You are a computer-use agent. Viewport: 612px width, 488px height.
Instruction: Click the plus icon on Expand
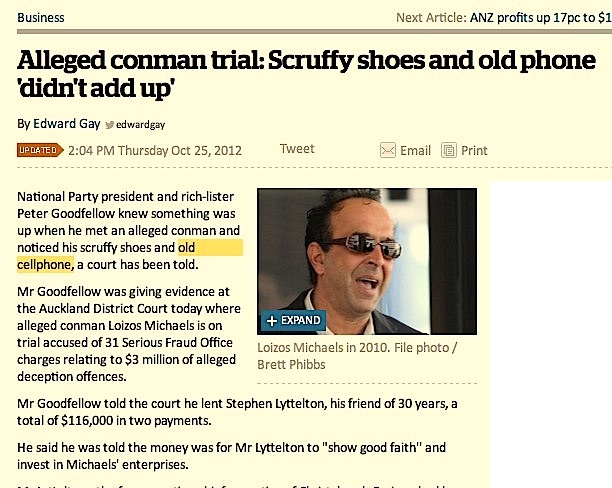(x=272, y=321)
